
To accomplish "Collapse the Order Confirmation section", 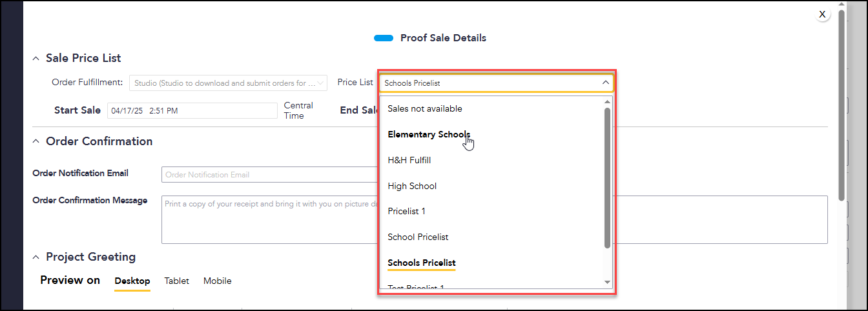I will point(36,141).
